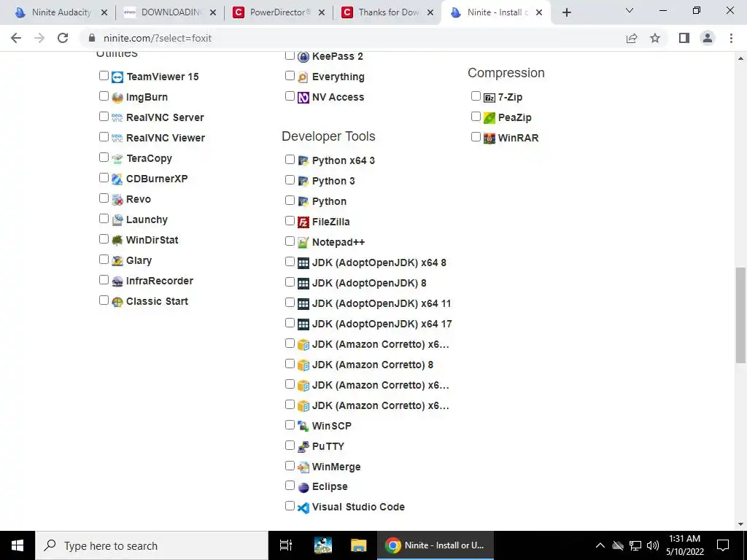Click the PeaZip icon
Viewport: 747px width, 560px height.
489,118
